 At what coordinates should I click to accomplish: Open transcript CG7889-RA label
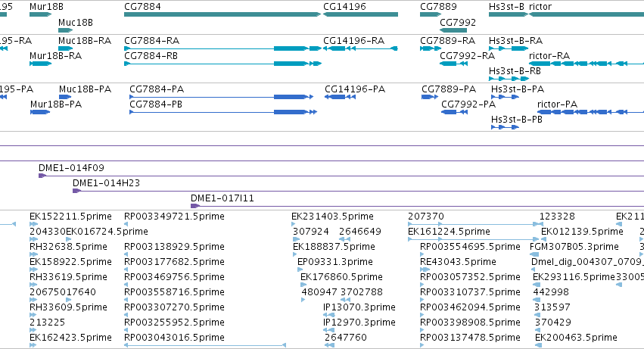pyautogui.click(x=448, y=41)
